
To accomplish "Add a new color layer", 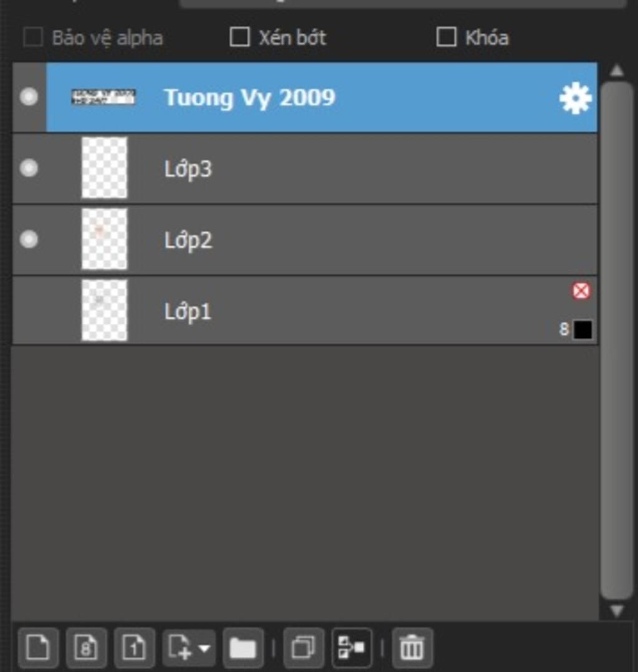I will 38,648.
